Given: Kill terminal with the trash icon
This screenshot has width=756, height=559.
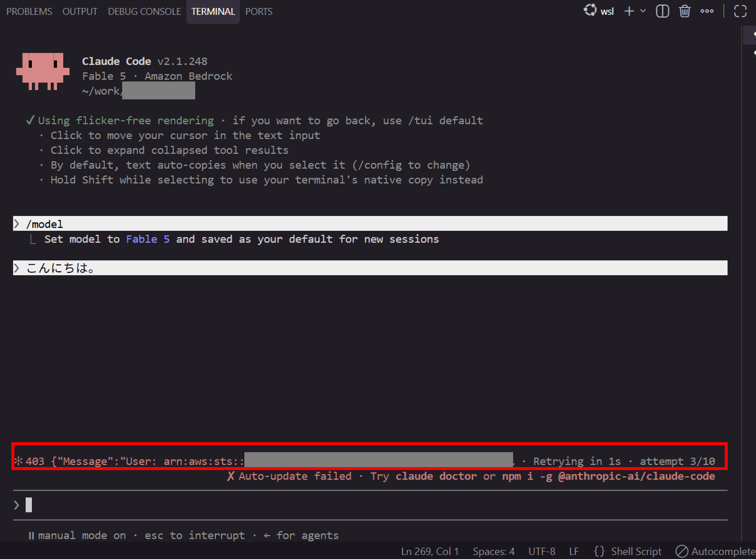Looking at the screenshot, I should (x=685, y=11).
